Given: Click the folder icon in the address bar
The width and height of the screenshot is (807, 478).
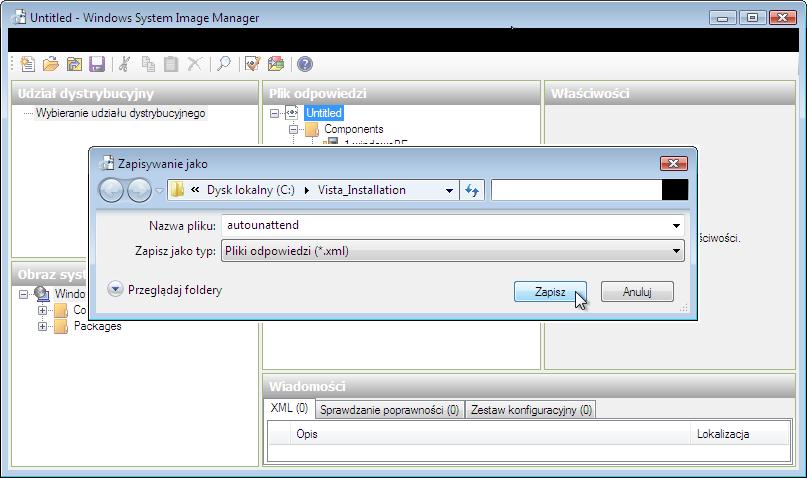Looking at the screenshot, I should [x=178, y=190].
